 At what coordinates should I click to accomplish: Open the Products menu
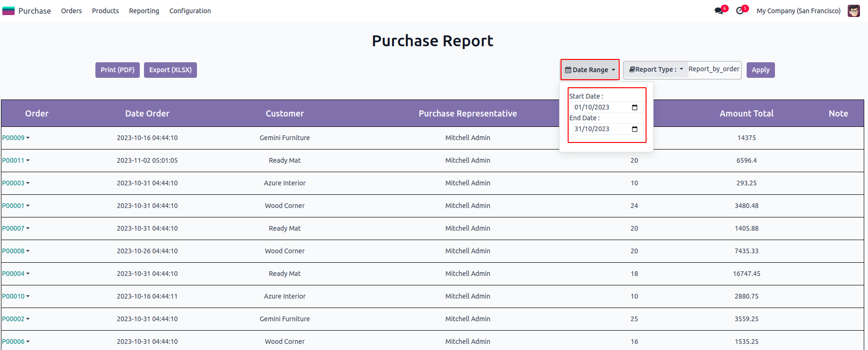tap(105, 11)
